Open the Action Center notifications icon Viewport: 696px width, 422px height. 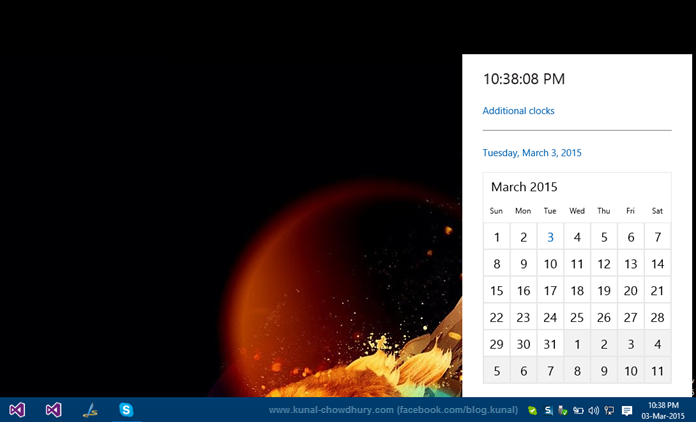point(627,410)
